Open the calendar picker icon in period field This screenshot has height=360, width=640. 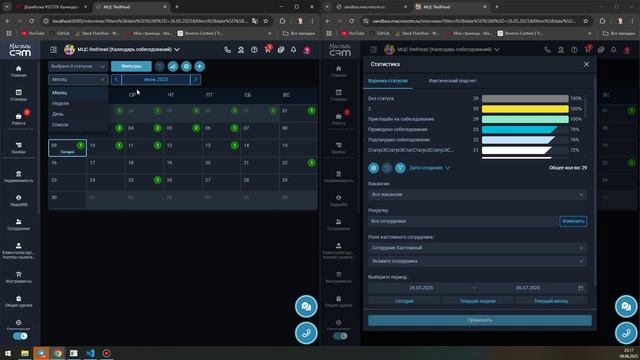(580, 288)
